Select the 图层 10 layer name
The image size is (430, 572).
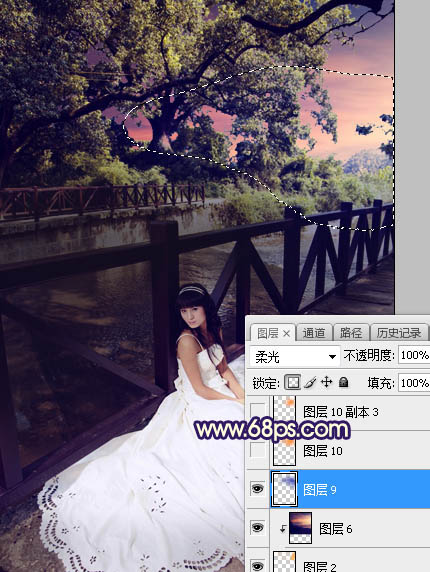coord(323,451)
